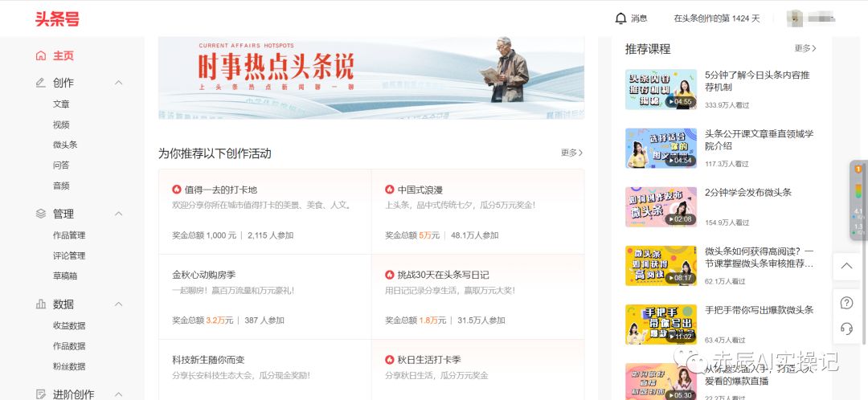Click the user avatar in header
This screenshot has height=400, width=868.
(794, 18)
